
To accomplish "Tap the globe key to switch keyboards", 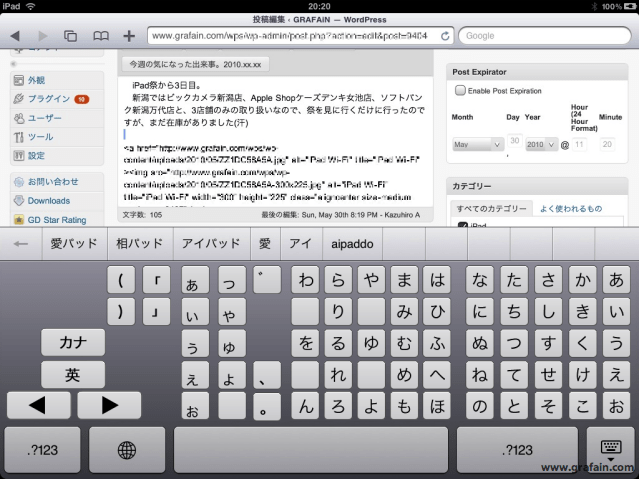I will coord(127,450).
